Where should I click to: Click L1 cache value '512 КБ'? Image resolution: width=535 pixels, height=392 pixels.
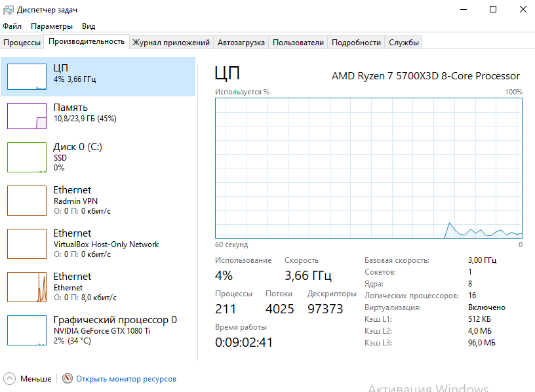pos(479,319)
